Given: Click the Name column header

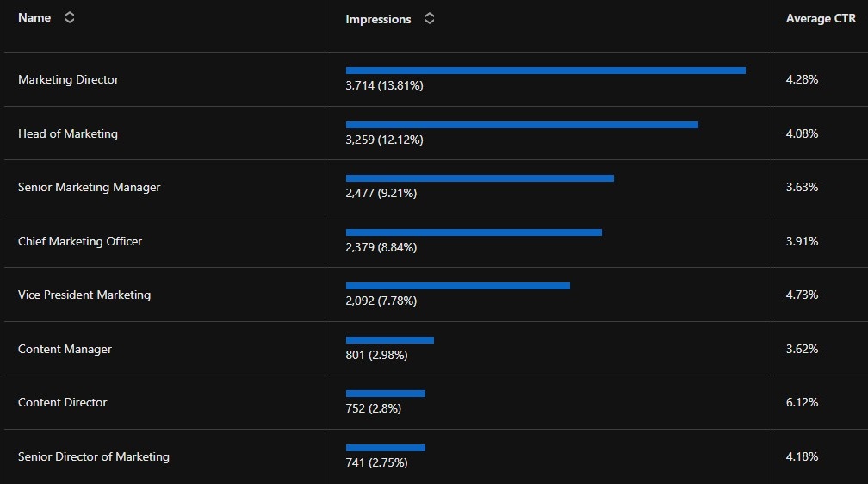Looking at the screenshot, I should pyautogui.click(x=34, y=18).
